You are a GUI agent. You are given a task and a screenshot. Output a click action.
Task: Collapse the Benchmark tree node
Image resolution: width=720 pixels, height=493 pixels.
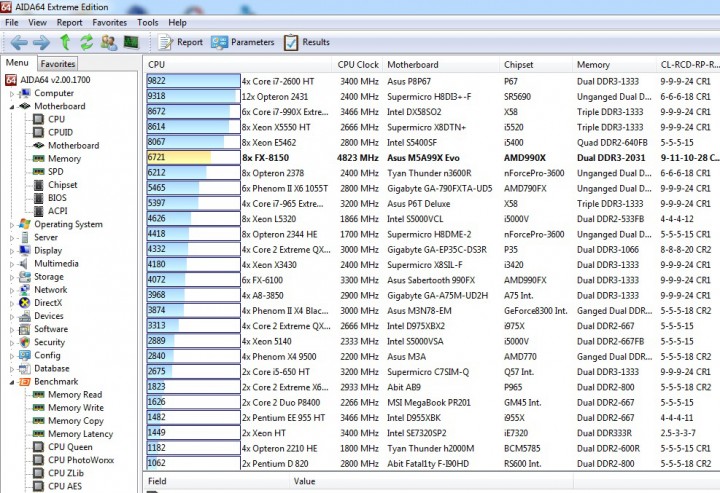[12, 382]
